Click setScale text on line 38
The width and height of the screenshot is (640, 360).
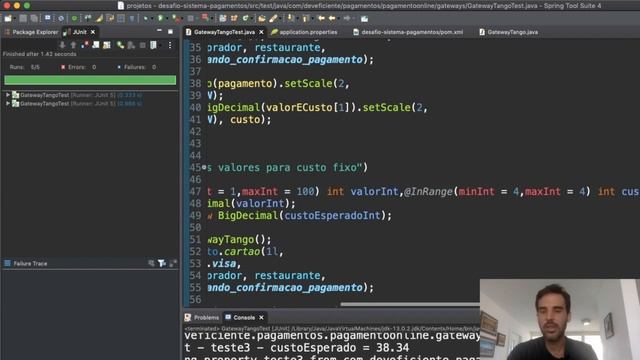pos(308,84)
